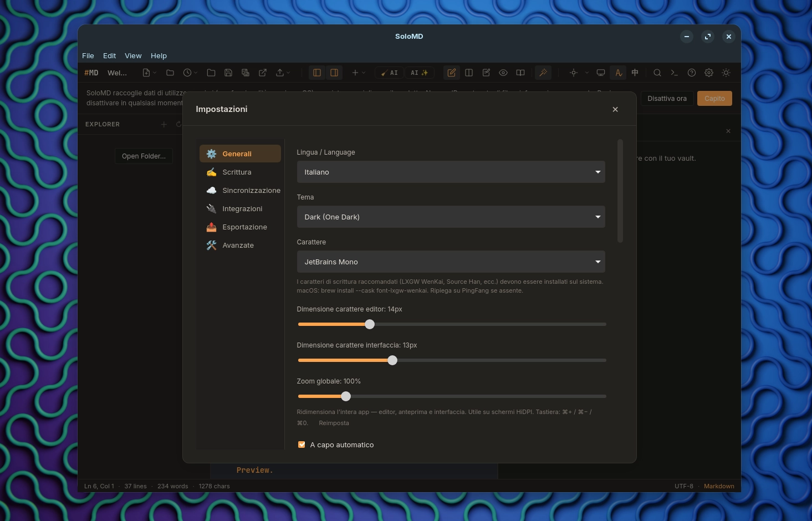The height and width of the screenshot is (521, 812).
Task: Open the recent files clock icon
Action: (187, 73)
